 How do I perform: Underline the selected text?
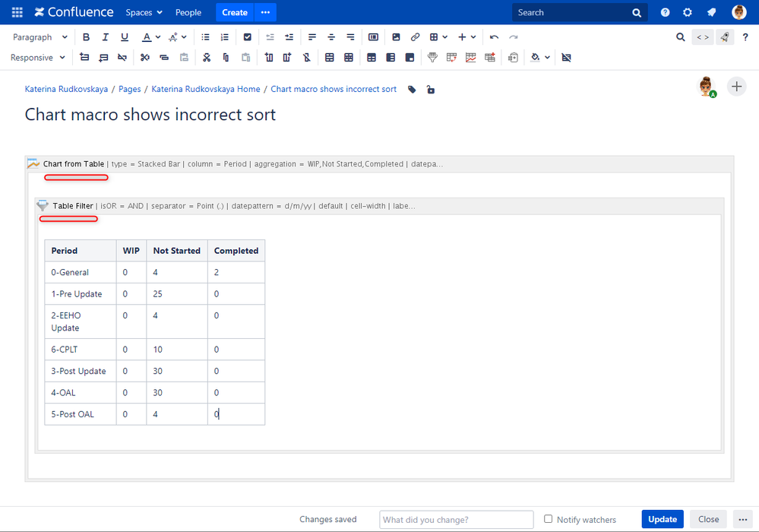pos(125,37)
